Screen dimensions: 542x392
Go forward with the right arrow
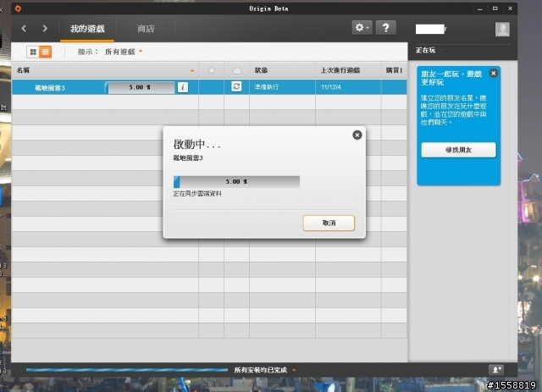[45, 28]
